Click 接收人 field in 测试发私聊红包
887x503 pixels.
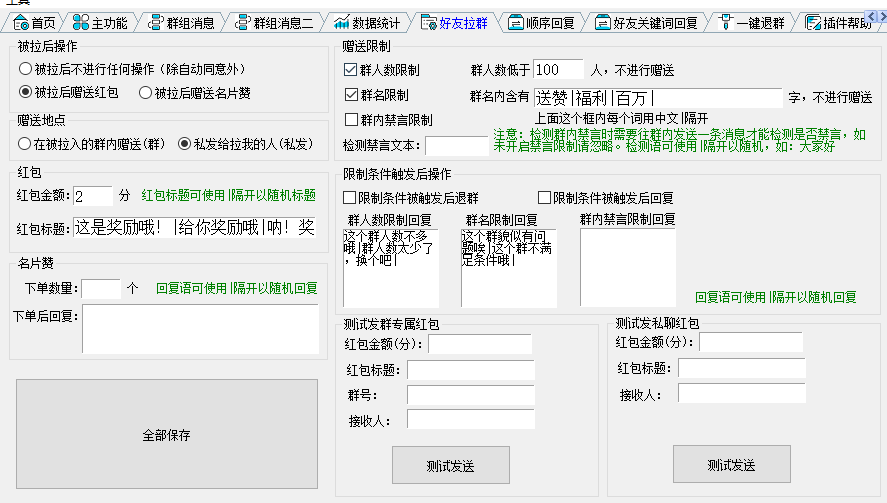742,393
